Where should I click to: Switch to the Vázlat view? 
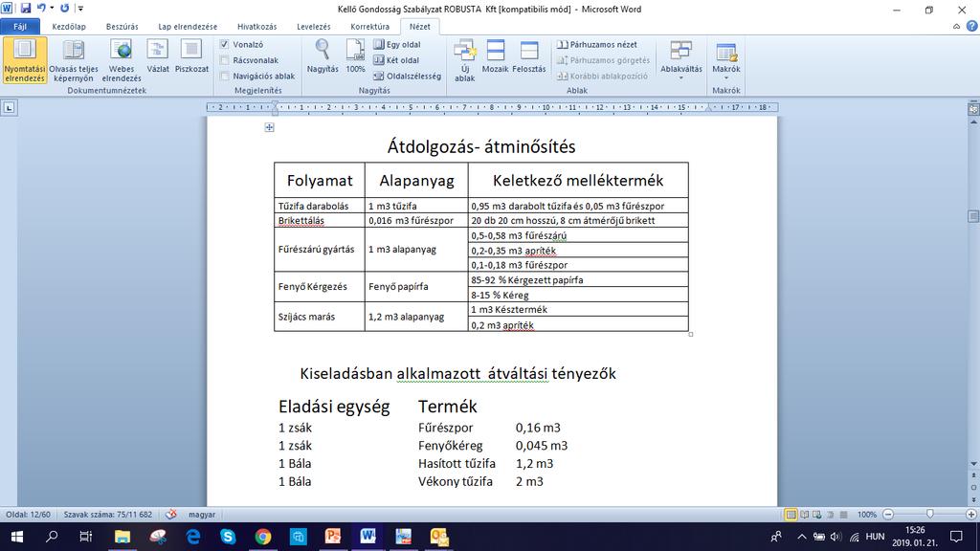pyautogui.click(x=158, y=56)
